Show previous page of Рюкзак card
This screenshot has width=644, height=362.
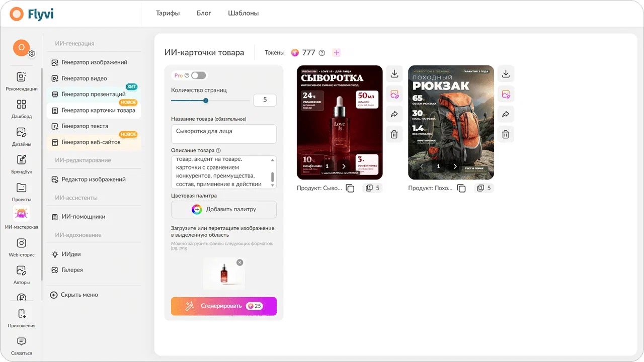tap(421, 166)
